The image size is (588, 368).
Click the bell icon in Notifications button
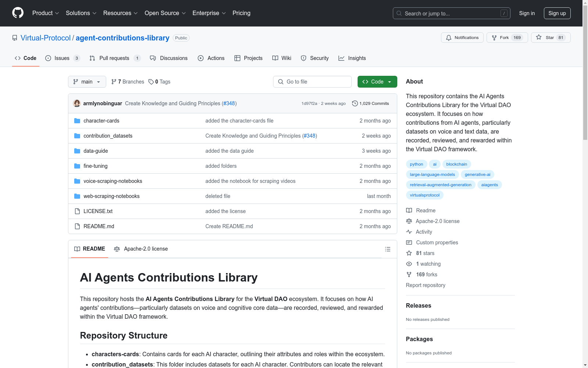[449, 38]
